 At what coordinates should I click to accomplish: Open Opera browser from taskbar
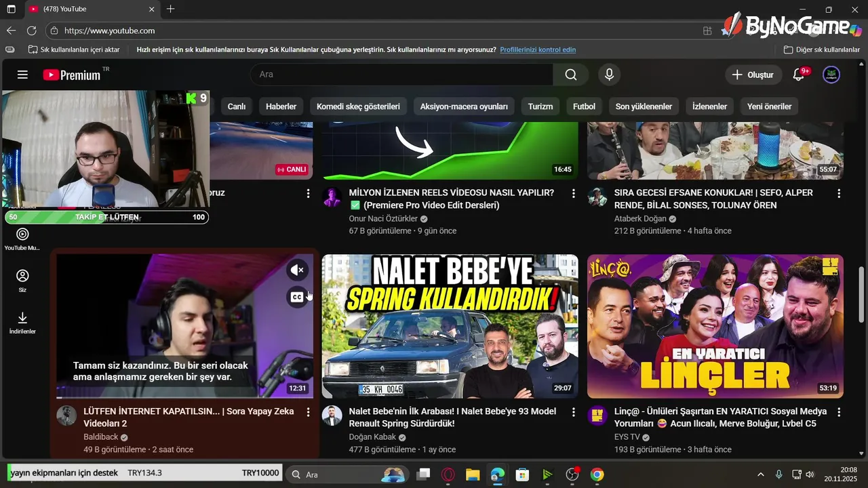click(x=448, y=474)
